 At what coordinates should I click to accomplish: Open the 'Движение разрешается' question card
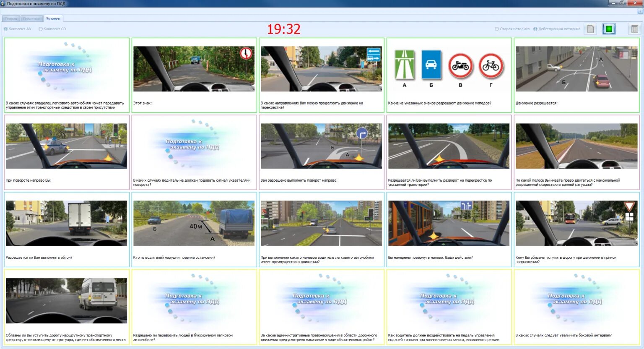point(576,75)
